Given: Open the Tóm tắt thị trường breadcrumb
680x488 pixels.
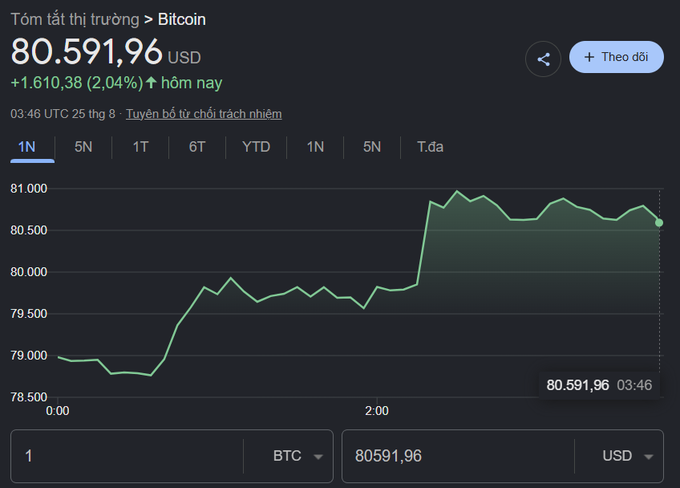Looking at the screenshot, I should (75, 20).
